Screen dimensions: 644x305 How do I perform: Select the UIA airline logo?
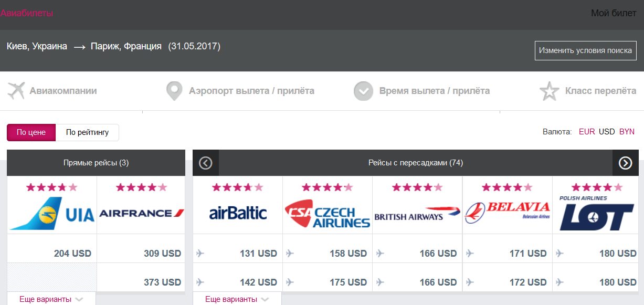[x=52, y=213]
